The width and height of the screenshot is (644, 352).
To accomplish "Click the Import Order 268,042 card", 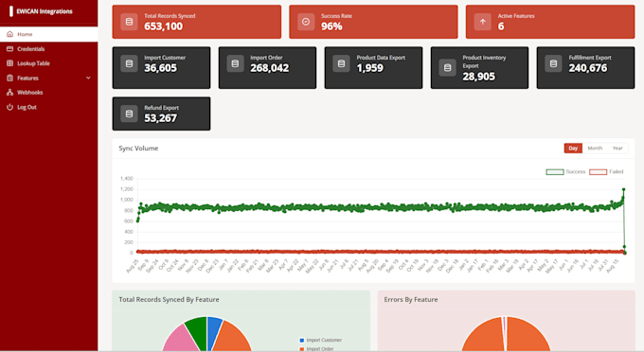I will 267,68.
